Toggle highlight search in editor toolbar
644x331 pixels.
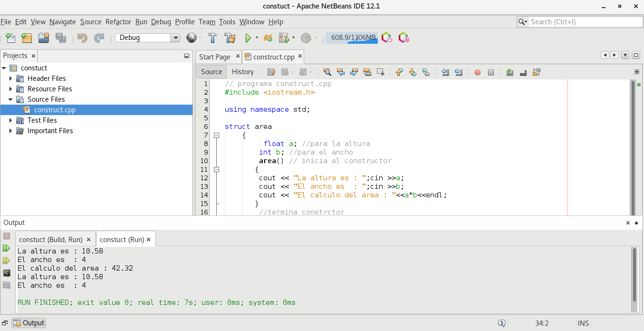[367, 72]
